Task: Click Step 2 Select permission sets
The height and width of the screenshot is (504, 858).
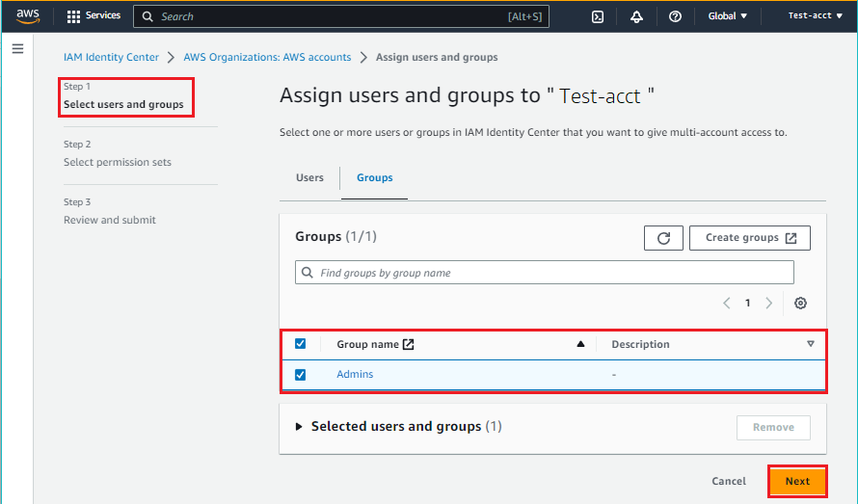Action: tap(117, 153)
